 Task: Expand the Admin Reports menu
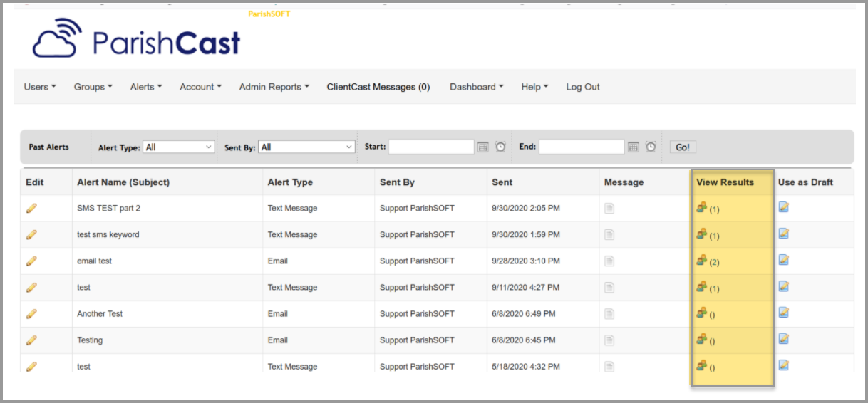tap(274, 87)
